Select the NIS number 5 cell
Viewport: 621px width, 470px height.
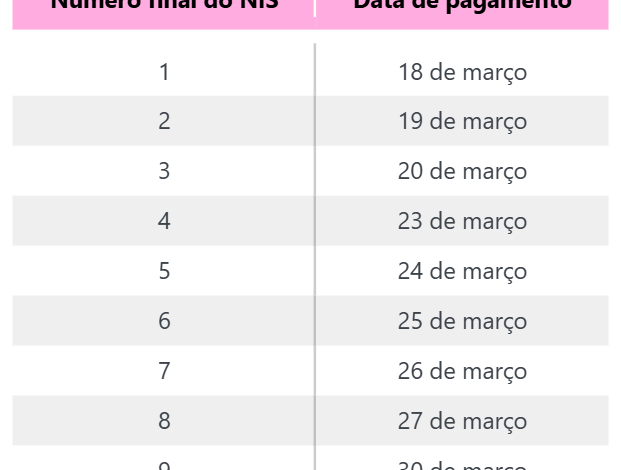tap(164, 271)
